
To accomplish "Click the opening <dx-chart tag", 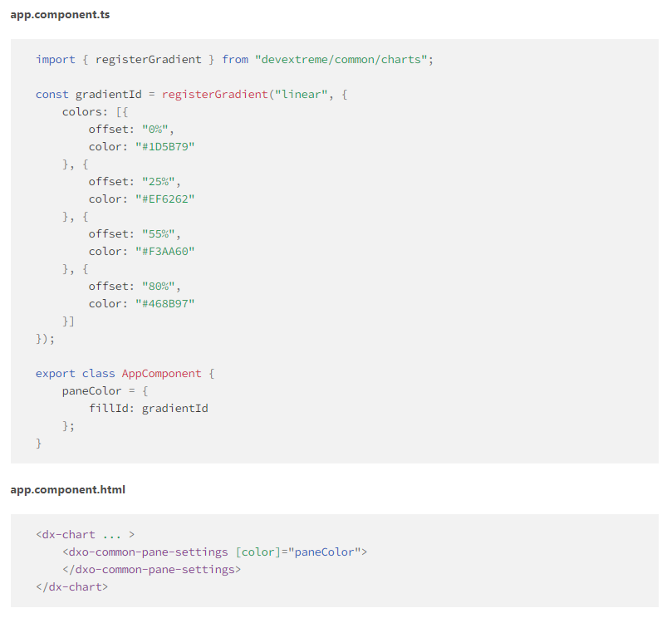I will pyautogui.click(x=65, y=535).
